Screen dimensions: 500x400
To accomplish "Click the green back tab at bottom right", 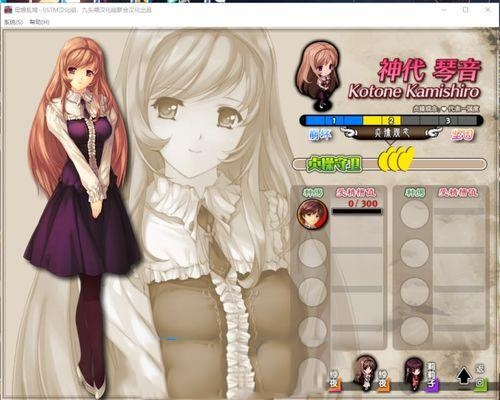I will (x=480, y=378).
